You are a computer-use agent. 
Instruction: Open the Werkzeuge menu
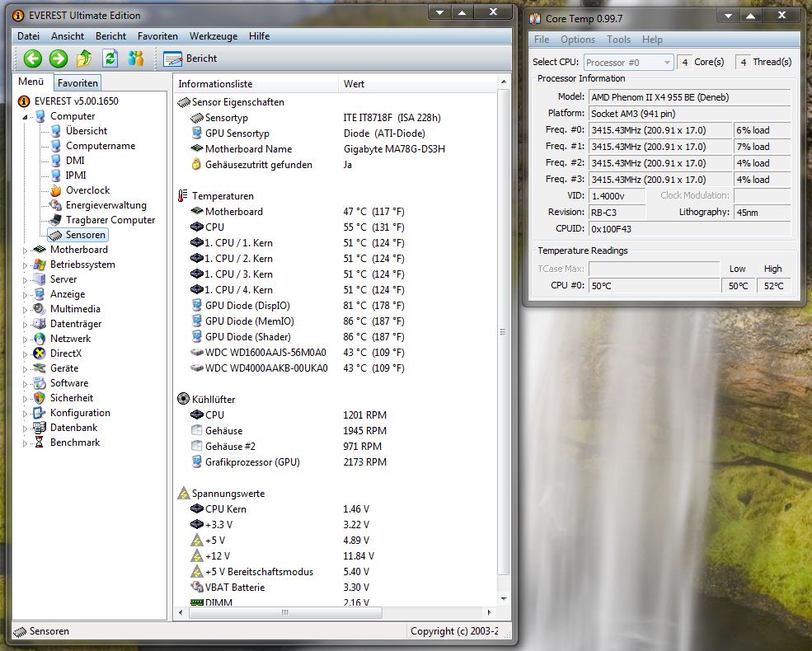point(214,35)
